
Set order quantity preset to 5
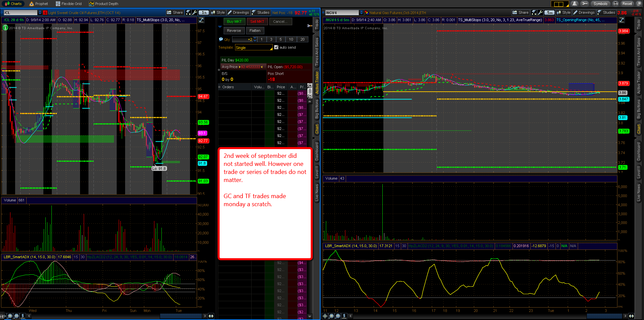pos(280,39)
